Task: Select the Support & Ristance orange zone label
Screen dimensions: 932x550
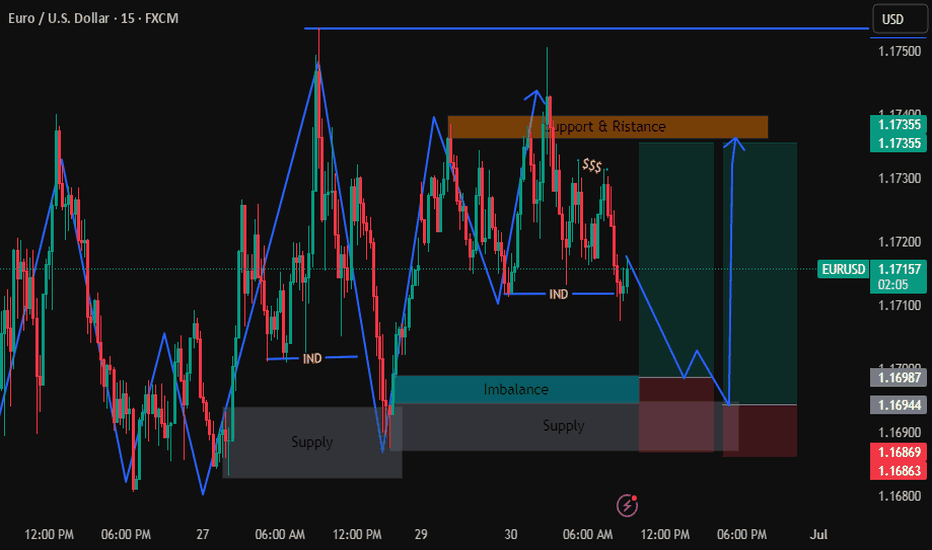Action: (x=605, y=127)
